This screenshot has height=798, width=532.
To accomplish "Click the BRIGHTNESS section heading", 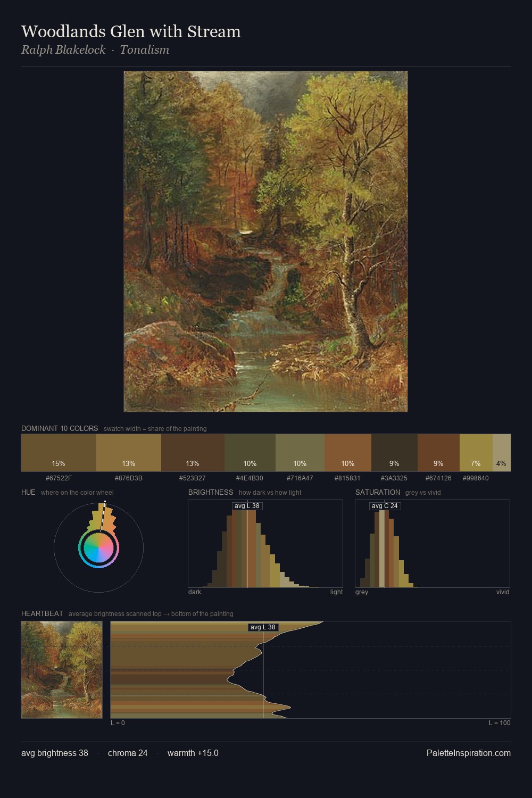I will [x=211, y=492].
